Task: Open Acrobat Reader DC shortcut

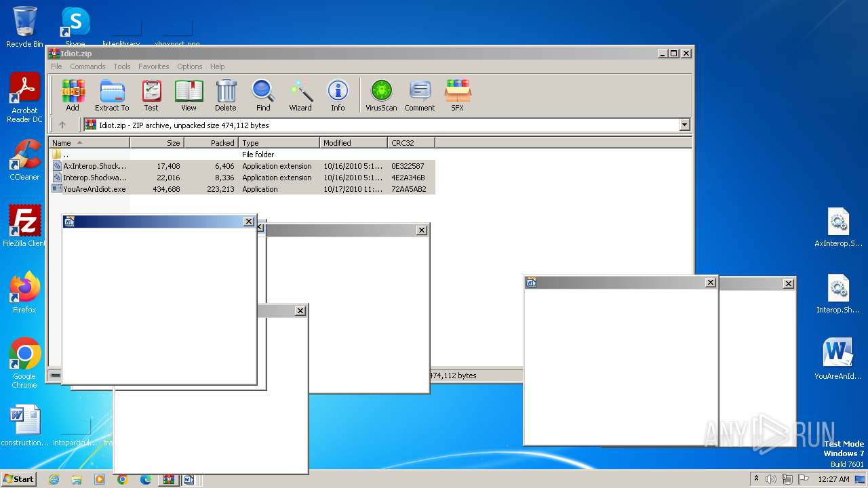Action: coord(24,98)
